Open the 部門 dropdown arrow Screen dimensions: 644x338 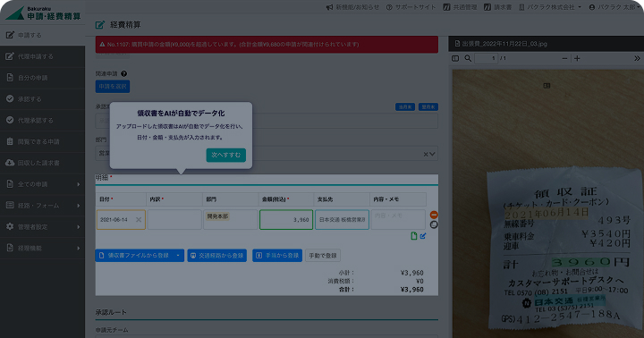[432, 154]
